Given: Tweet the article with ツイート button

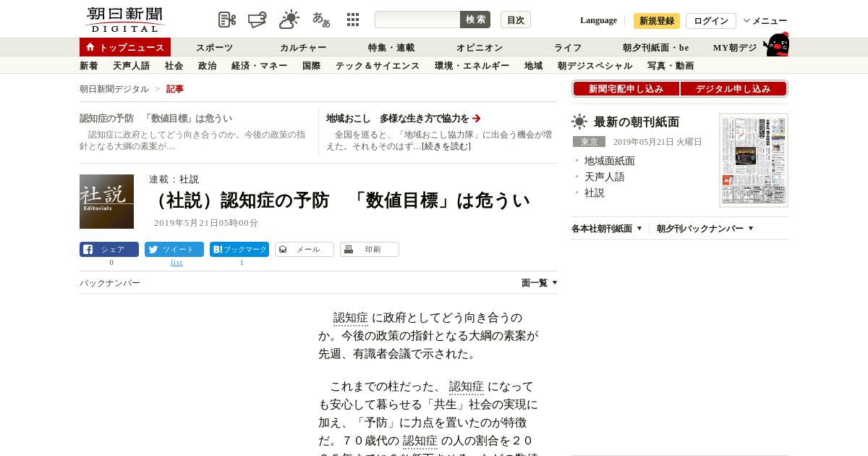Looking at the screenshot, I should (174, 249).
